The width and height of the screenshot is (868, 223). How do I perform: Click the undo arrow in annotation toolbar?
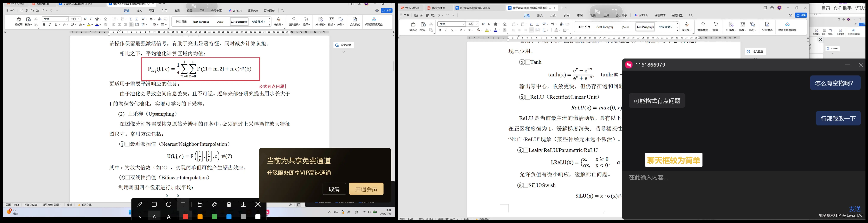pyautogui.click(x=200, y=204)
